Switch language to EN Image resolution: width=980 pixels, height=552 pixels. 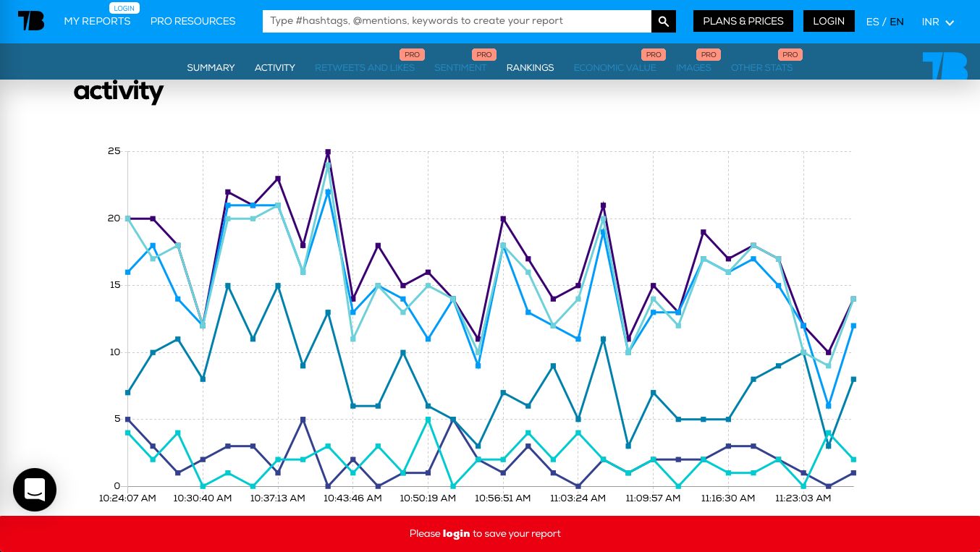(x=897, y=22)
